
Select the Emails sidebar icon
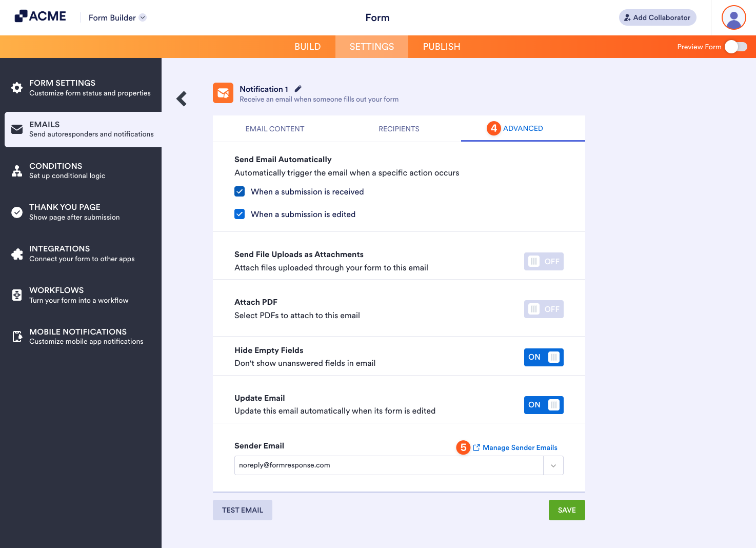[17, 129]
